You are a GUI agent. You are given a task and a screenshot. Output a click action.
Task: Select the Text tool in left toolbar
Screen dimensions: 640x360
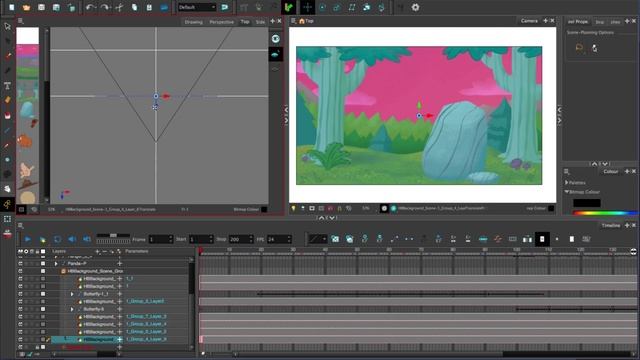[x=7, y=85]
